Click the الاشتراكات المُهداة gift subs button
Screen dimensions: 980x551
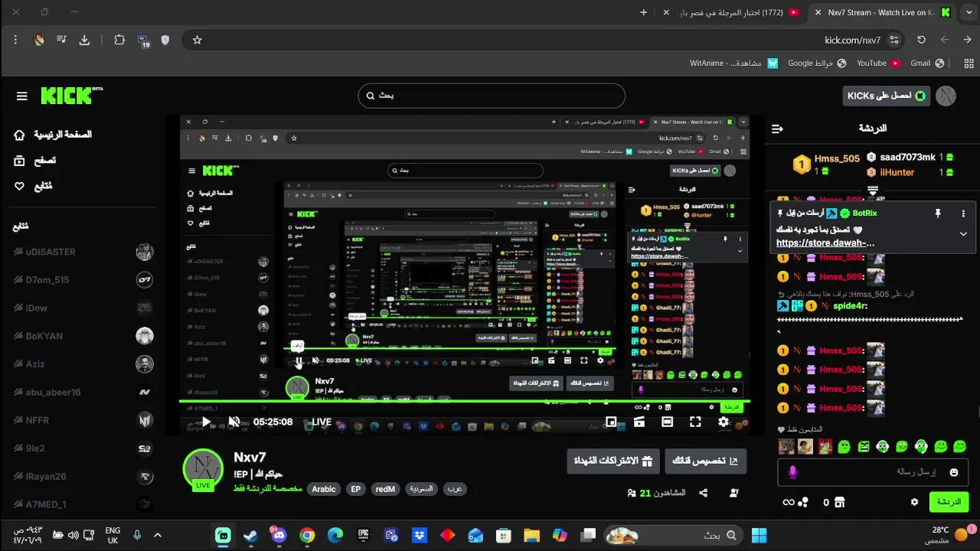[613, 461]
